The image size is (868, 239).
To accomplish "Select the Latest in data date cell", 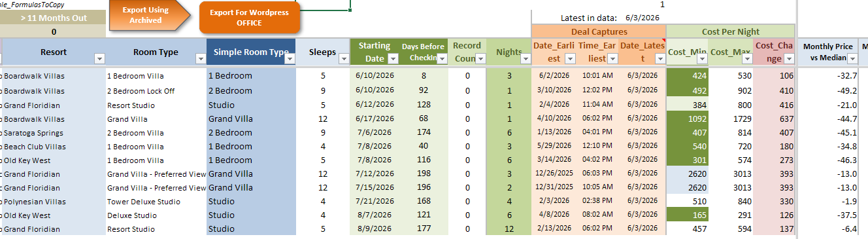I will point(642,18).
